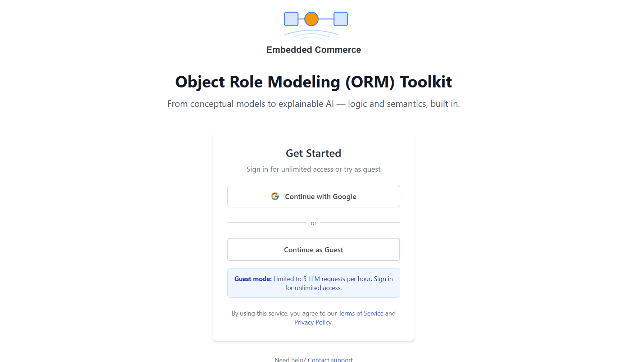Click "Sign in" in the guest mode notice
644x362 pixels.
(383, 279)
